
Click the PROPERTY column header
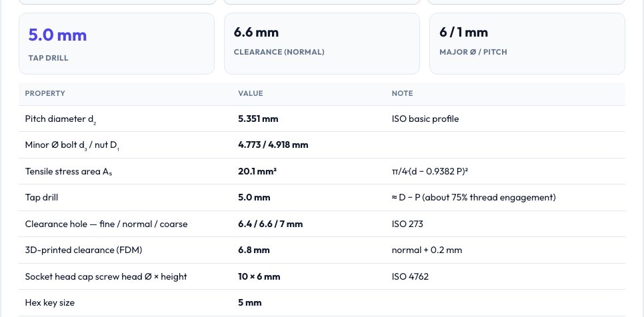[x=45, y=93]
